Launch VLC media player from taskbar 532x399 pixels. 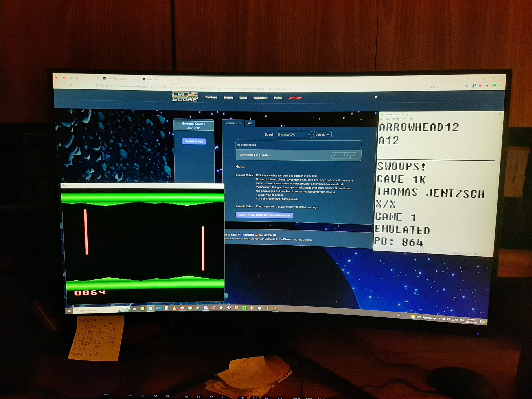(x=174, y=308)
